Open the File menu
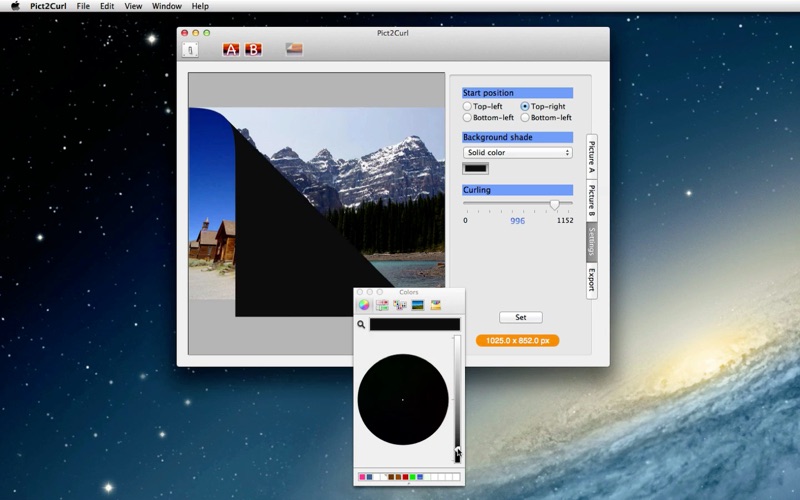 click(x=83, y=6)
